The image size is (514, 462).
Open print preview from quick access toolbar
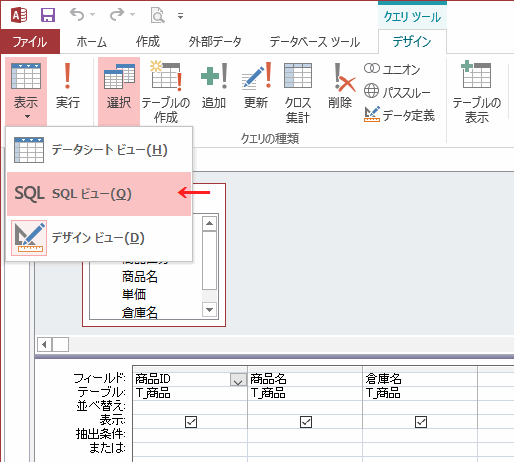(158, 15)
